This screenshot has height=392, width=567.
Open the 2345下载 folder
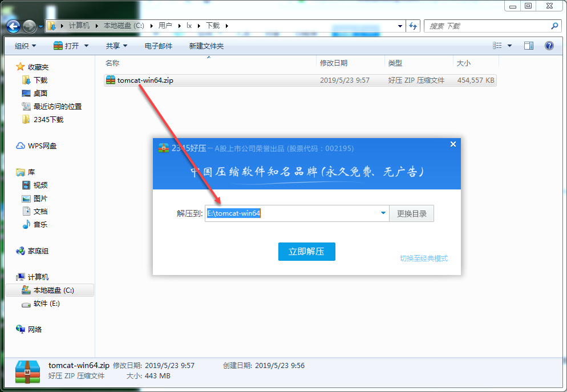(x=48, y=119)
